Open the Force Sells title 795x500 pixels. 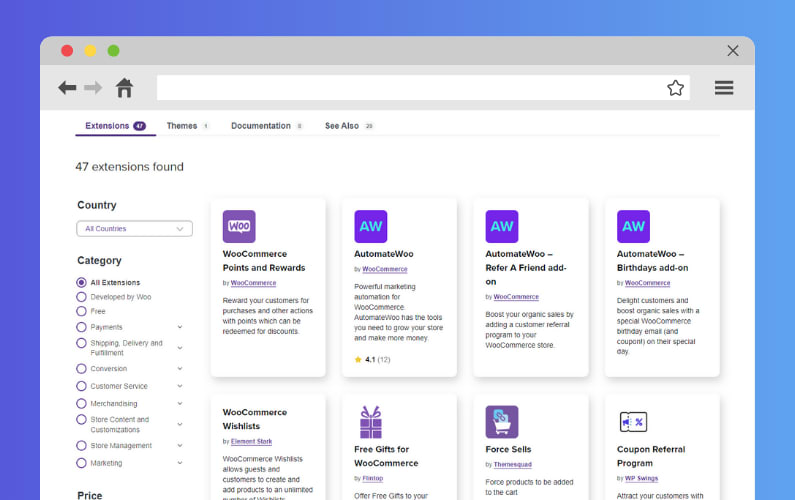[x=508, y=449]
